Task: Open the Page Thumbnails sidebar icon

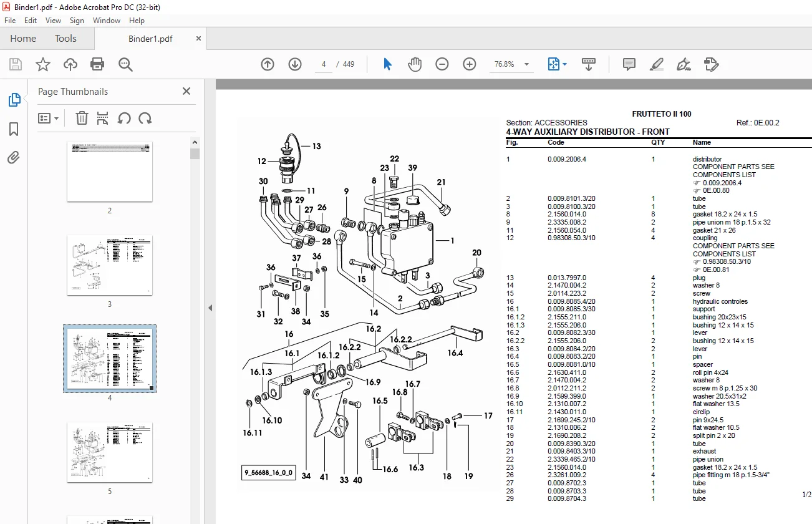Action: point(14,100)
